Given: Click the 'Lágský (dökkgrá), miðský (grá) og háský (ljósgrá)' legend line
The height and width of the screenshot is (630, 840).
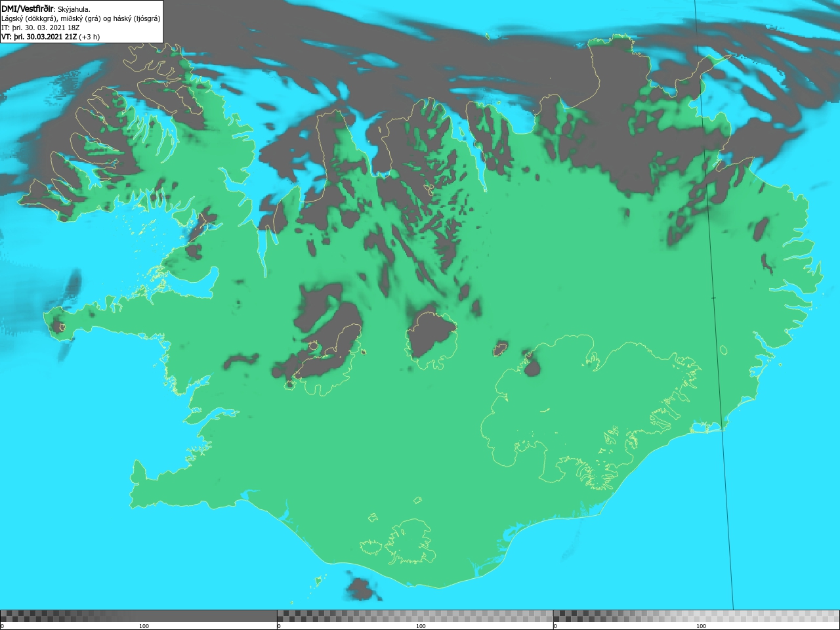Looking at the screenshot, I should 81,18.
